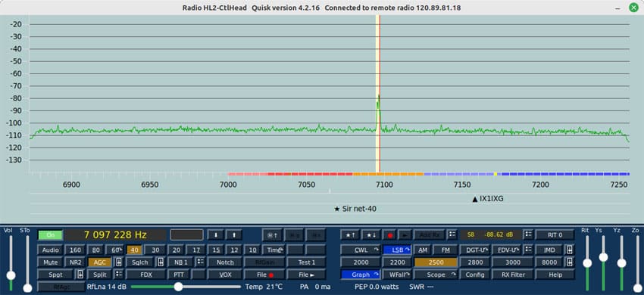
Task: Open the options icon next to NB 1
Action: click(x=199, y=262)
